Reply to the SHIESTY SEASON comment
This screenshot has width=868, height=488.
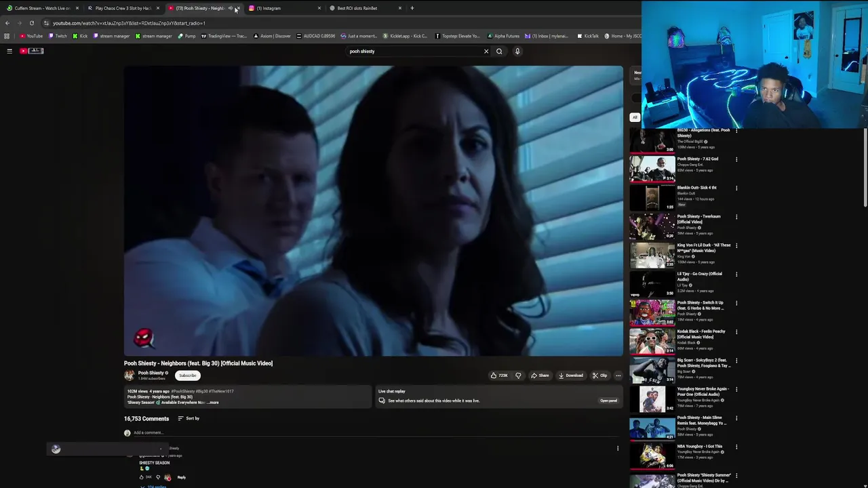[181, 477]
